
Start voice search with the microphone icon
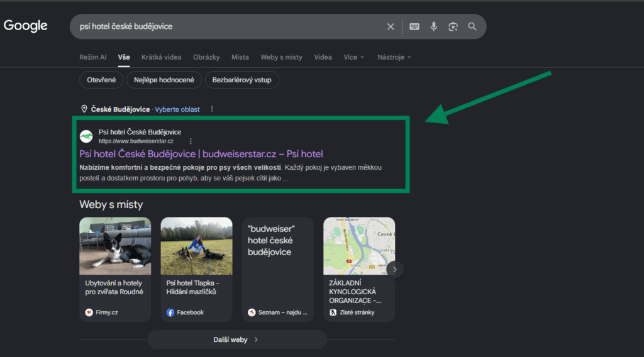point(434,26)
